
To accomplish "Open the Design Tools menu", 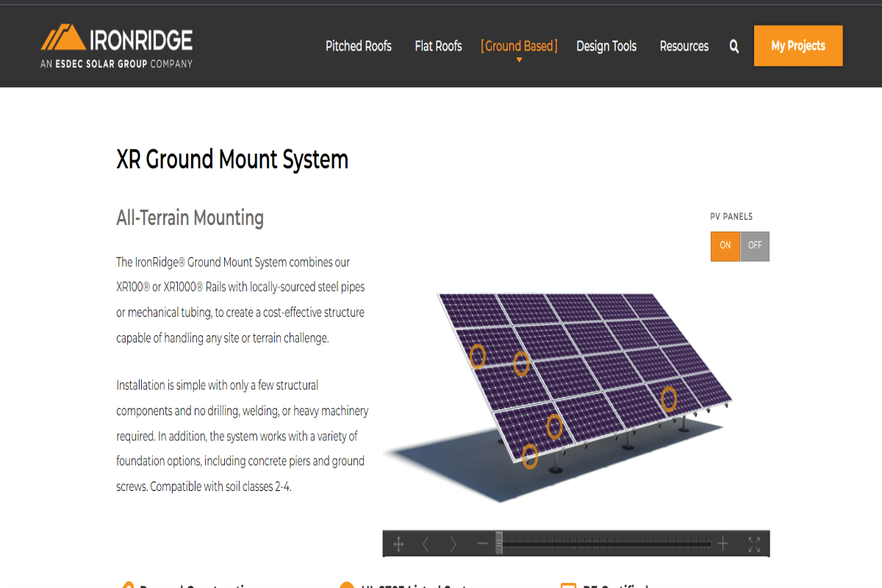I will [x=606, y=46].
